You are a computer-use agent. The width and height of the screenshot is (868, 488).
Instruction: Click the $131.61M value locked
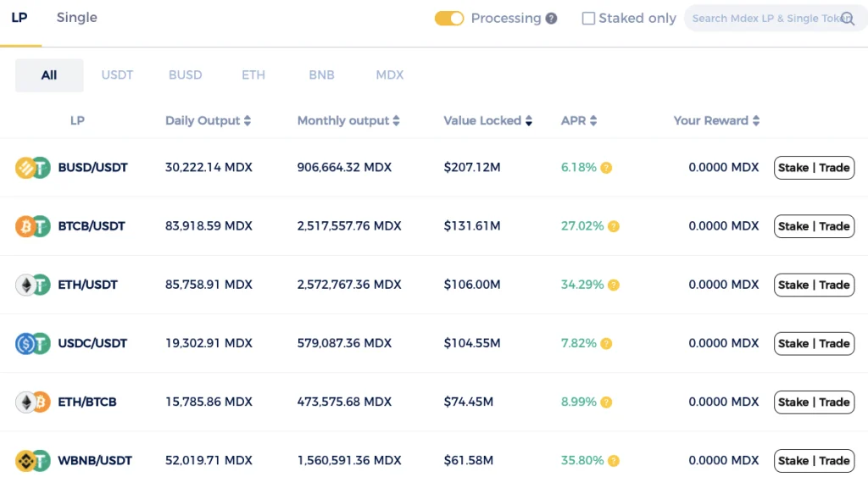click(x=472, y=226)
